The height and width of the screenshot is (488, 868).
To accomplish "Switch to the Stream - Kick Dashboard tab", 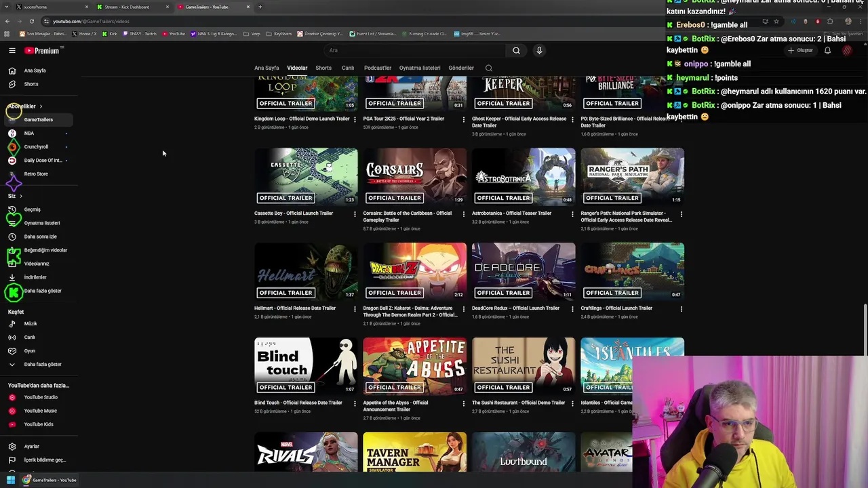I will click(132, 7).
